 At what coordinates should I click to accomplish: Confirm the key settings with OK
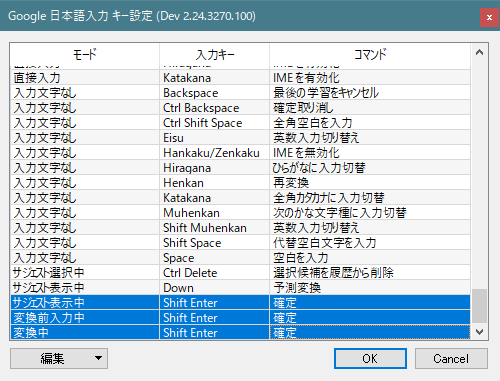[x=370, y=358]
